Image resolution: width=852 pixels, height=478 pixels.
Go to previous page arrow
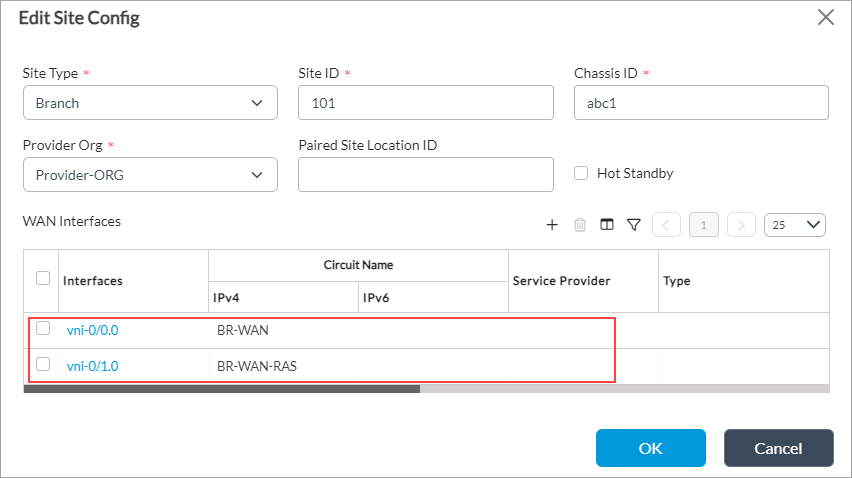click(666, 225)
